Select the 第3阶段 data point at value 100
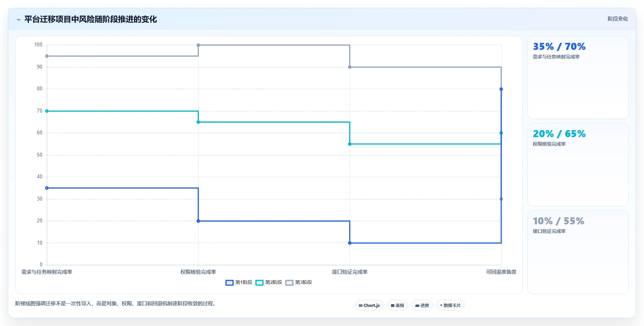This screenshot has height=326, width=644. [x=198, y=45]
